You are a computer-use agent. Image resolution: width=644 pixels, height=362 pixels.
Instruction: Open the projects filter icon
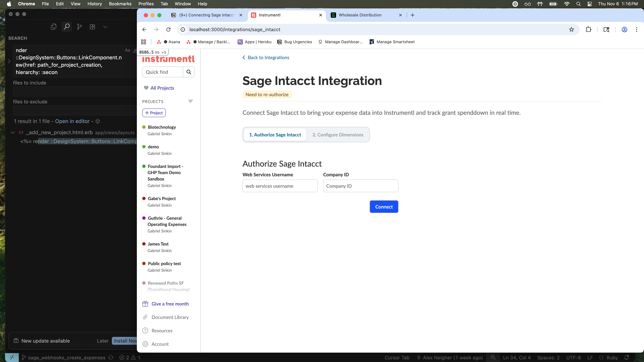tap(190, 101)
